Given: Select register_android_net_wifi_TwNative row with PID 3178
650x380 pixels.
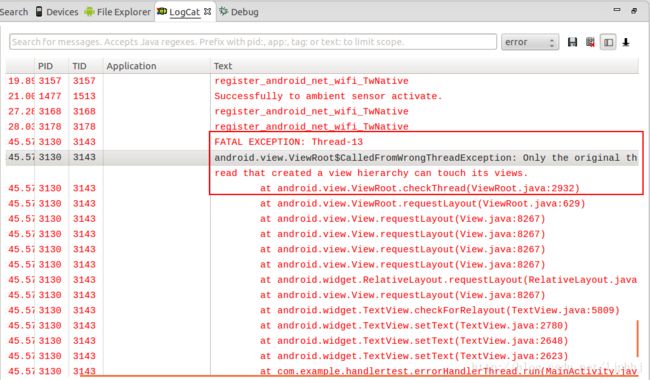Looking at the screenshot, I should [322, 127].
